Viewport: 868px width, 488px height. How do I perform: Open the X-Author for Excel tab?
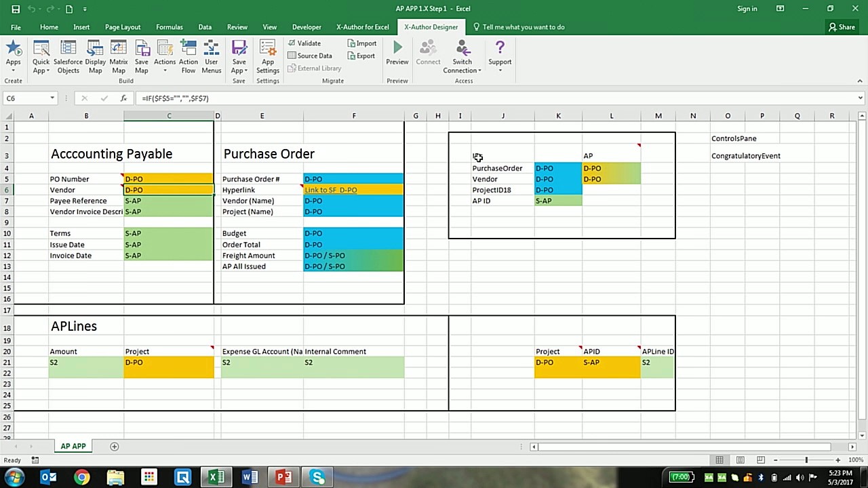point(363,27)
